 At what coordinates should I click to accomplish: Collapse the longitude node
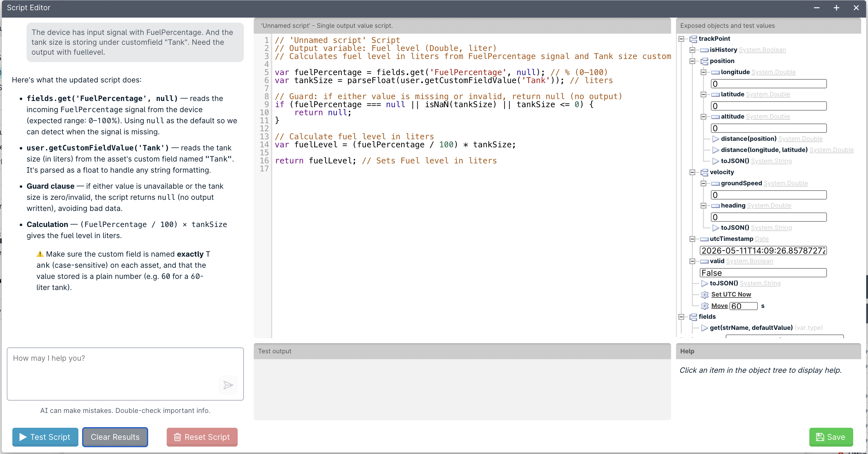pyautogui.click(x=703, y=72)
